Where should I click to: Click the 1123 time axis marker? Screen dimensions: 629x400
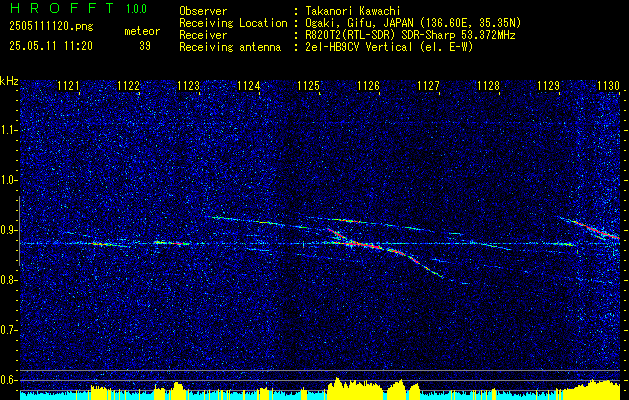coord(189,86)
